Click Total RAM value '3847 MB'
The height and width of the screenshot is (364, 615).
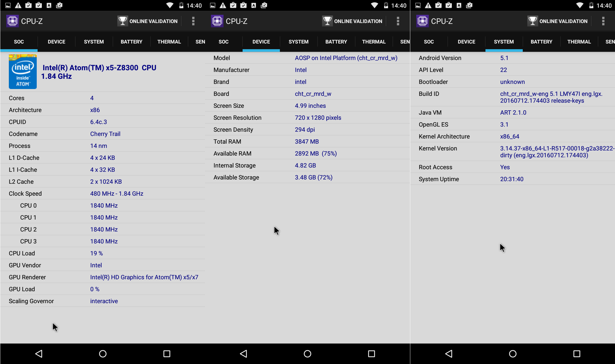coord(307,142)
